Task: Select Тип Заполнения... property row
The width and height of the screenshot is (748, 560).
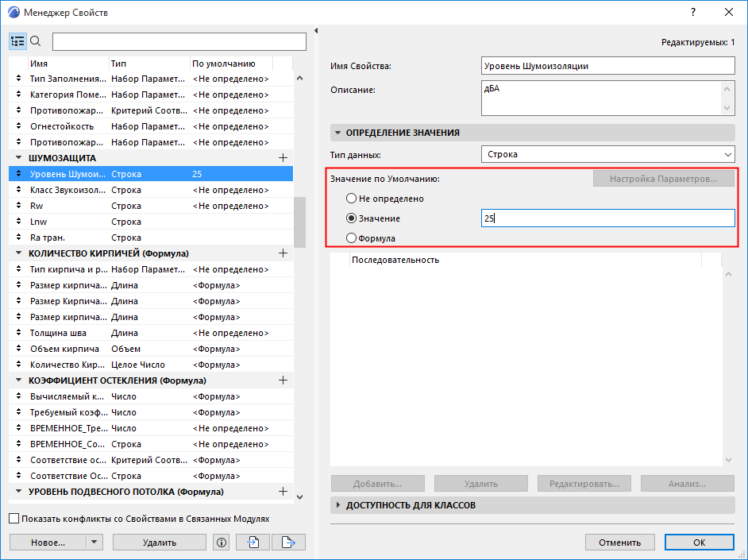Action: 151,79
